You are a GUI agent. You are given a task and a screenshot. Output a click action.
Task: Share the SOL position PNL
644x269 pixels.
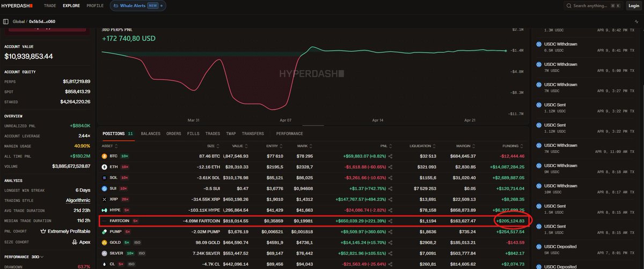point(390,178)
